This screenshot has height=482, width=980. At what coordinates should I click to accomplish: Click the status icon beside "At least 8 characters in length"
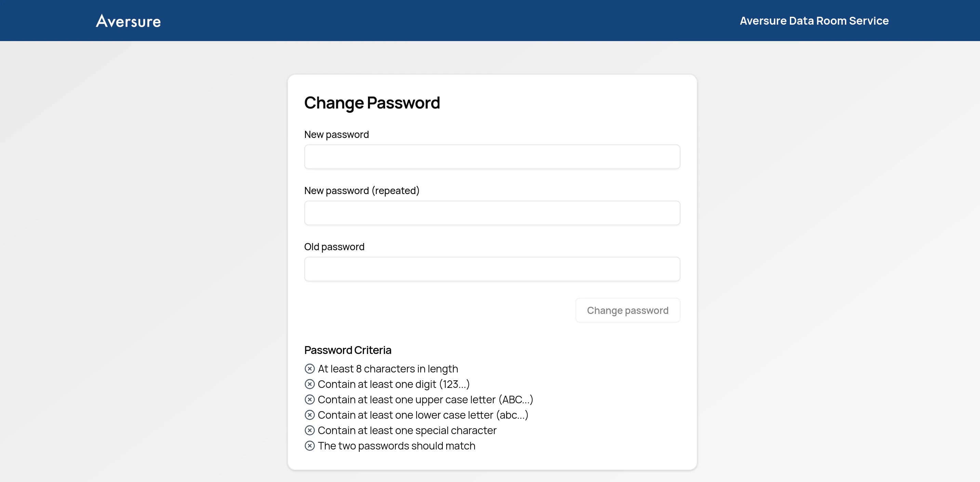click(x=310, y=368)
